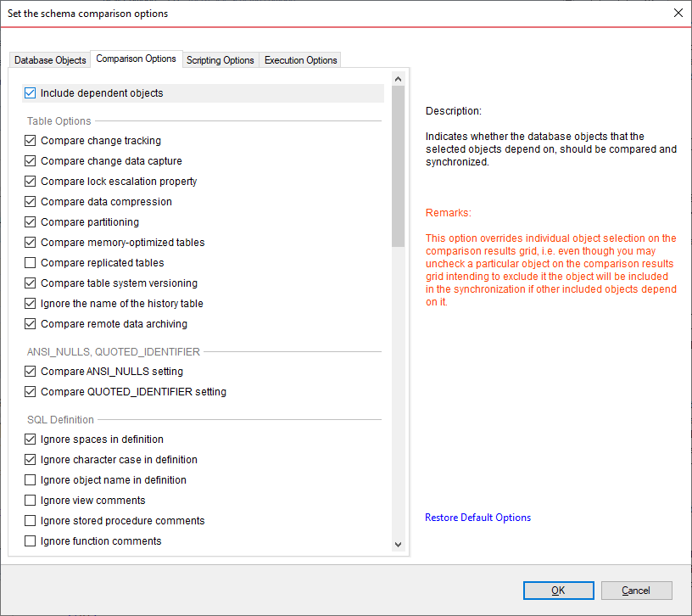Viewport: 692px width, 616px height.
Task: Disable Compare change tracking option
Action: [31, 141]
